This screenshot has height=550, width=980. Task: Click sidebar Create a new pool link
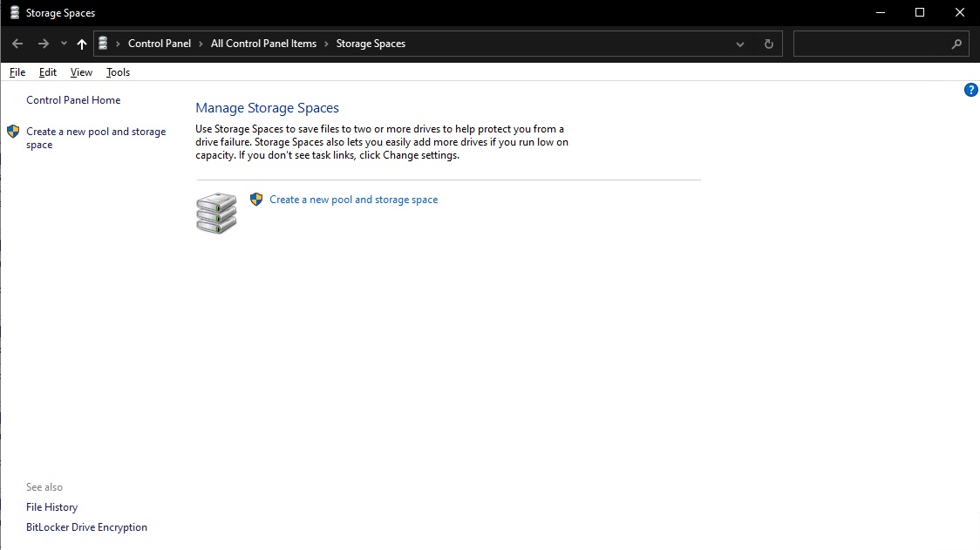[96, 138]
